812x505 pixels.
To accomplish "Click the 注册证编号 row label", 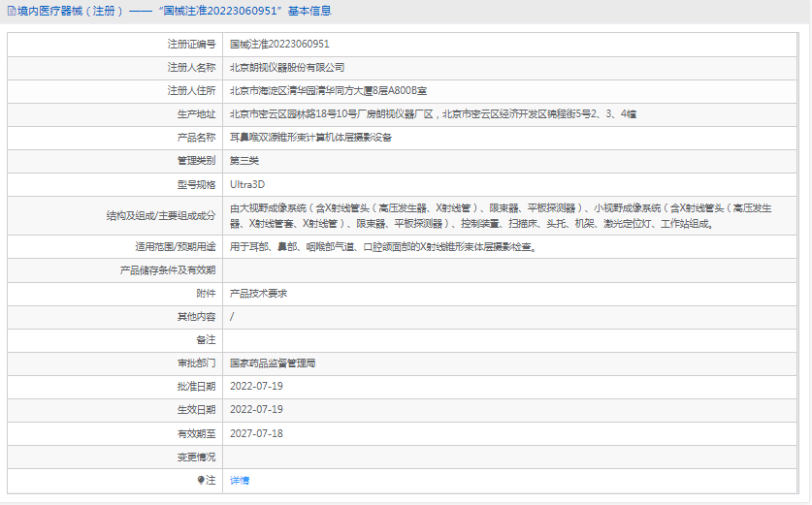I will pyautogui.click(x=191, y=45).
